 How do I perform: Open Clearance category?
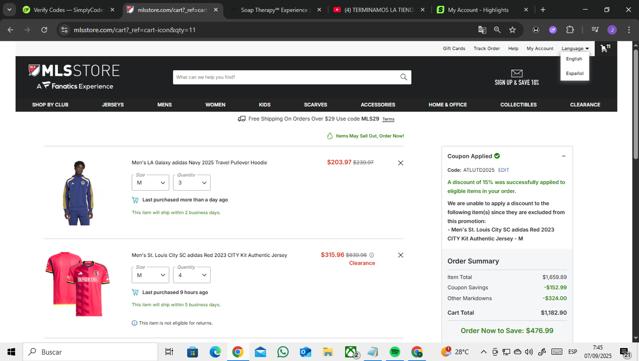(585, 105)
